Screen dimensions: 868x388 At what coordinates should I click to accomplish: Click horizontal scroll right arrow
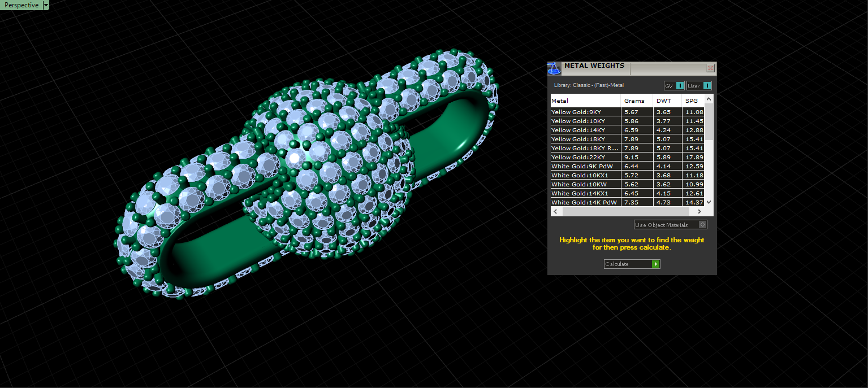coord(699,211)
